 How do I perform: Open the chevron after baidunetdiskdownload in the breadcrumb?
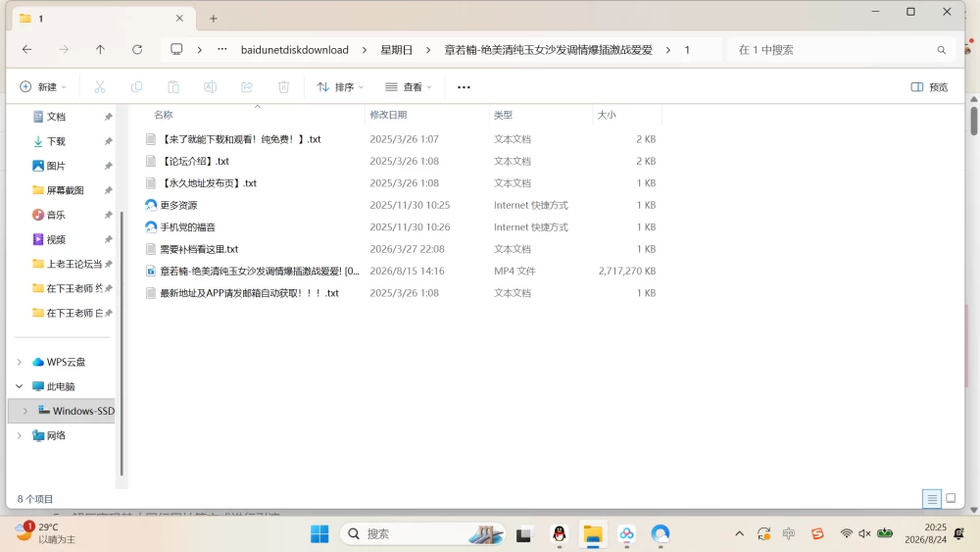pos(365,50)
